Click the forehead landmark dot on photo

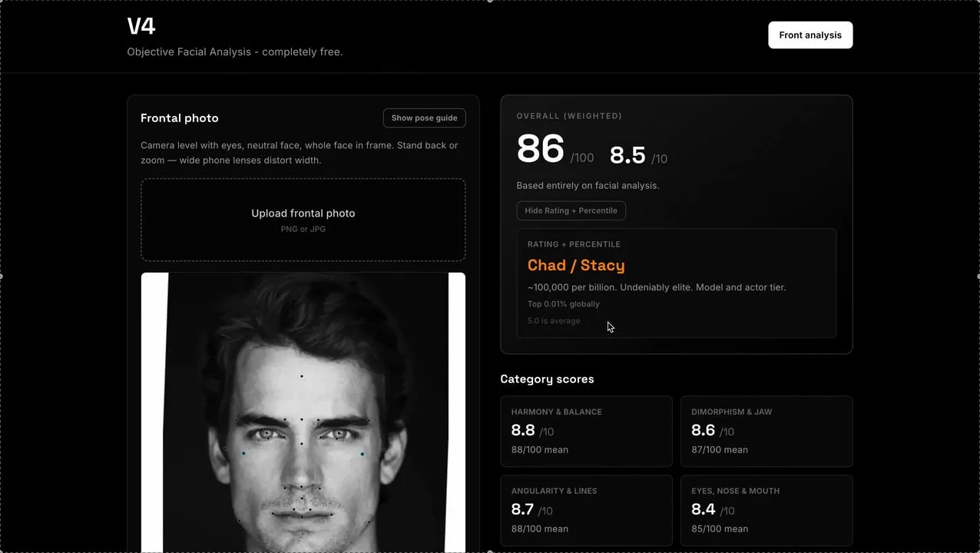point(302,376)
